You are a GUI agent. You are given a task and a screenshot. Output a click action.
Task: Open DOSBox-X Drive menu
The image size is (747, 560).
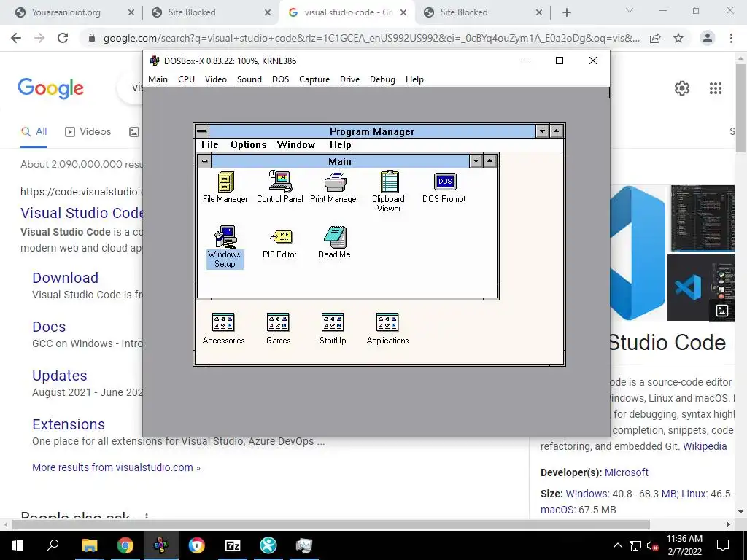click(x=349, y=79)
